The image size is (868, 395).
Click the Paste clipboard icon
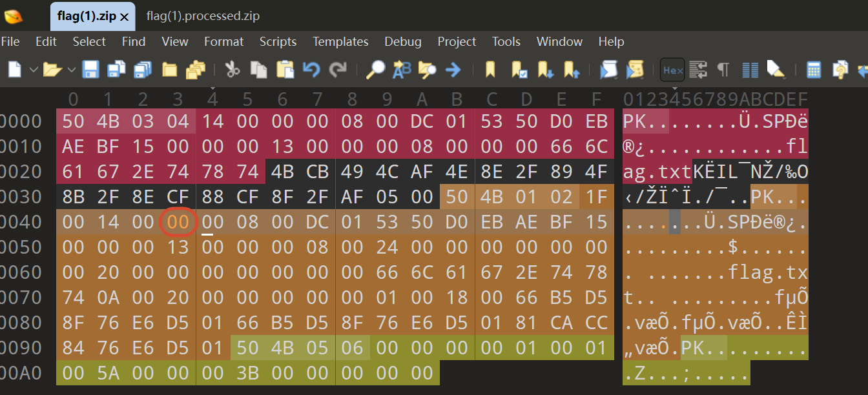(285, 69)
